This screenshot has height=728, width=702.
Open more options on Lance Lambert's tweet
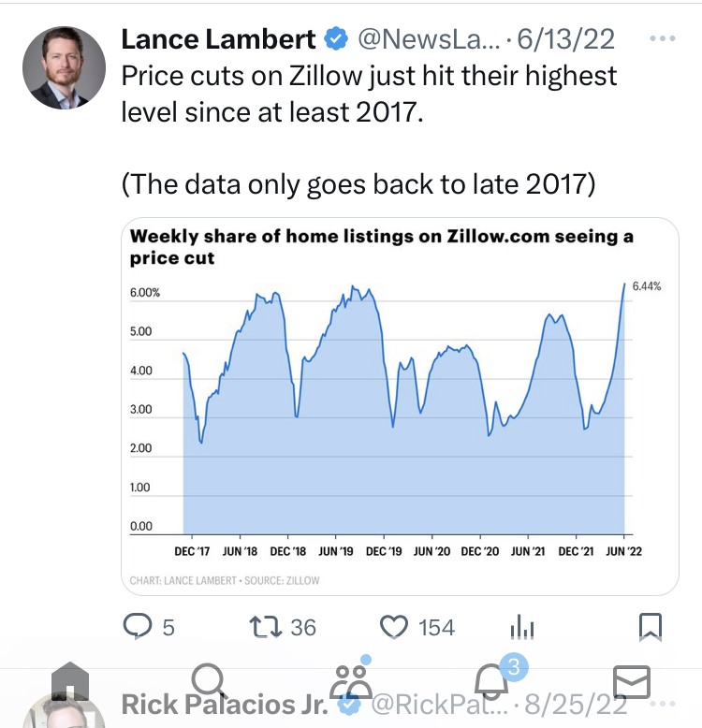(662, 39)
